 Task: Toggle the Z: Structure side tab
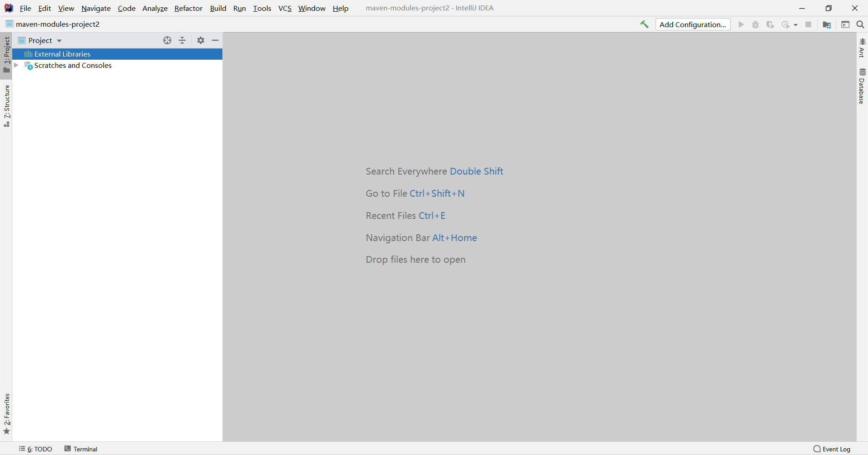click(x=6, y=106)
